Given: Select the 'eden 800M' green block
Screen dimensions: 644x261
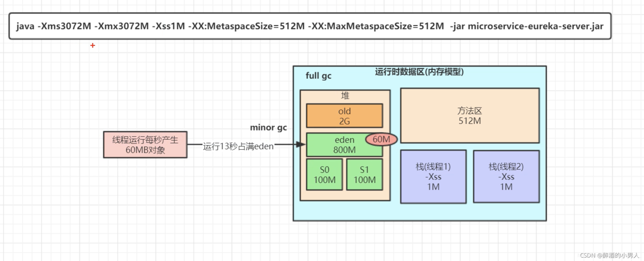Looking at the screenshot, I should (x=344, y=145).
